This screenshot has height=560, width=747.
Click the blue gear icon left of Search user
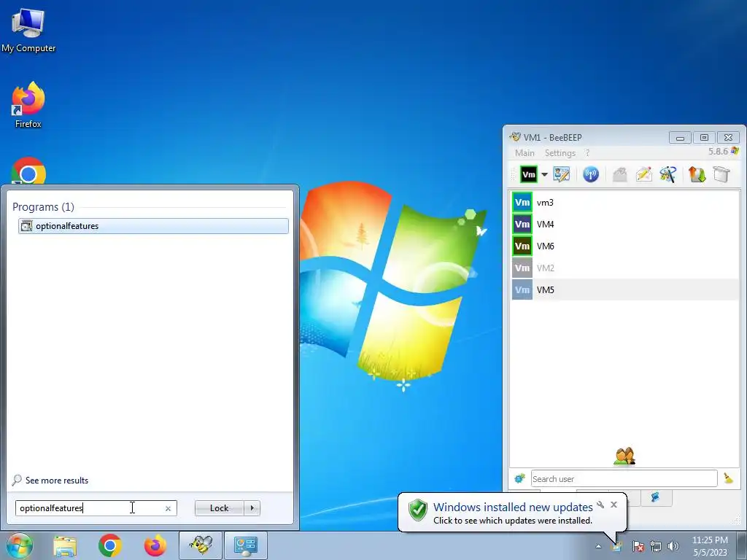pyautogui.click(x=519, y=478)
